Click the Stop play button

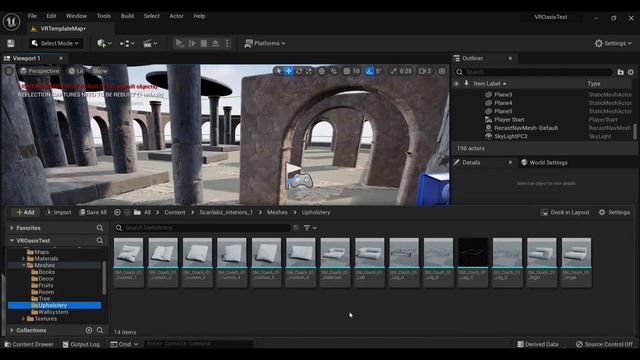pyautogui.click(x=204, y=43)
